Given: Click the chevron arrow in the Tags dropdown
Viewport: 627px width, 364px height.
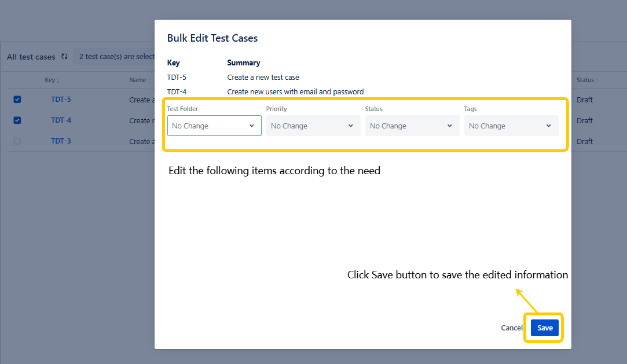Looking at the screenshot, I should [548, 126].
